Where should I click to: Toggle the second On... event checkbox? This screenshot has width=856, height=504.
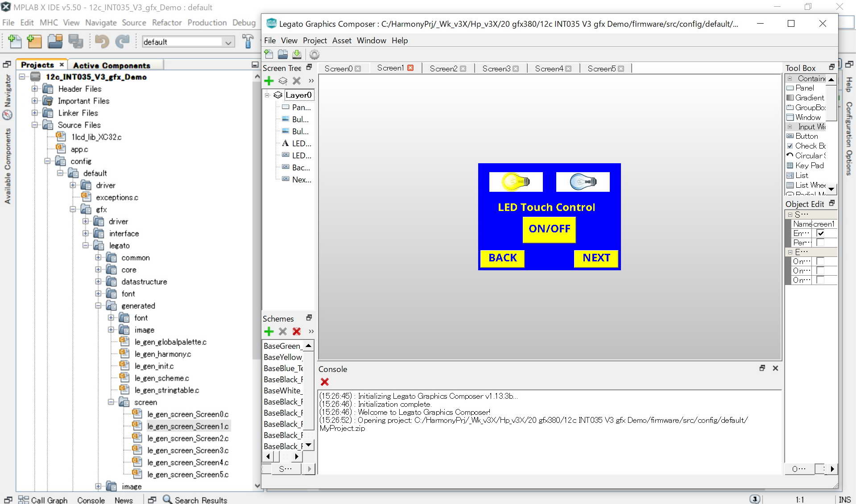click(x=820, y=271)
